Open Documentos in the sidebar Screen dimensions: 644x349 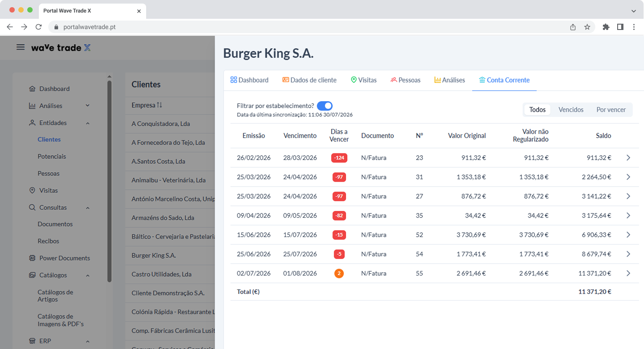(x=55, y=224)
